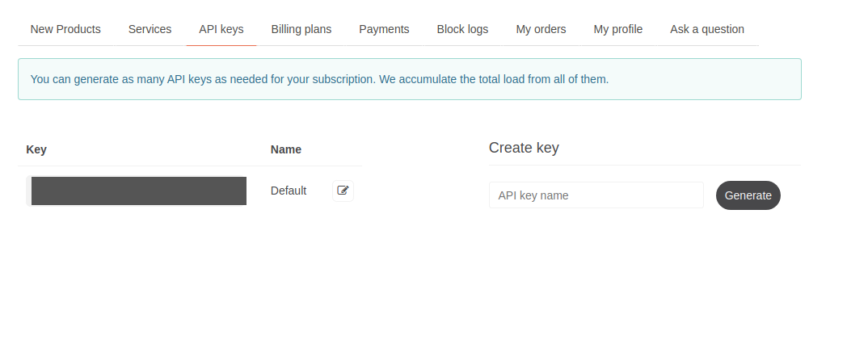Image resolution: width=868 pixels, height=348 pixels.
Task: Switch to the Services tab
Action: coord(150,29)
